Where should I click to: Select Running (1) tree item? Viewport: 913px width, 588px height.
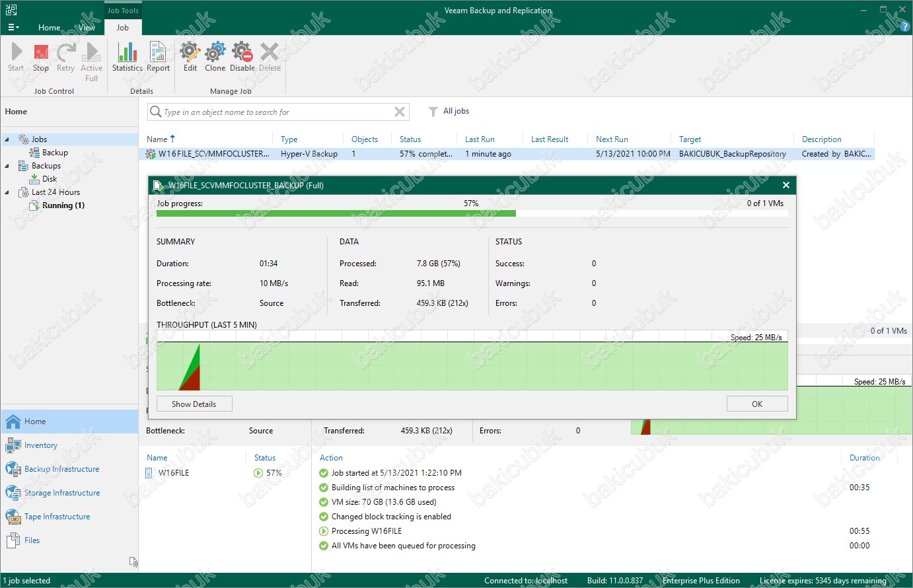coord(63,205)
